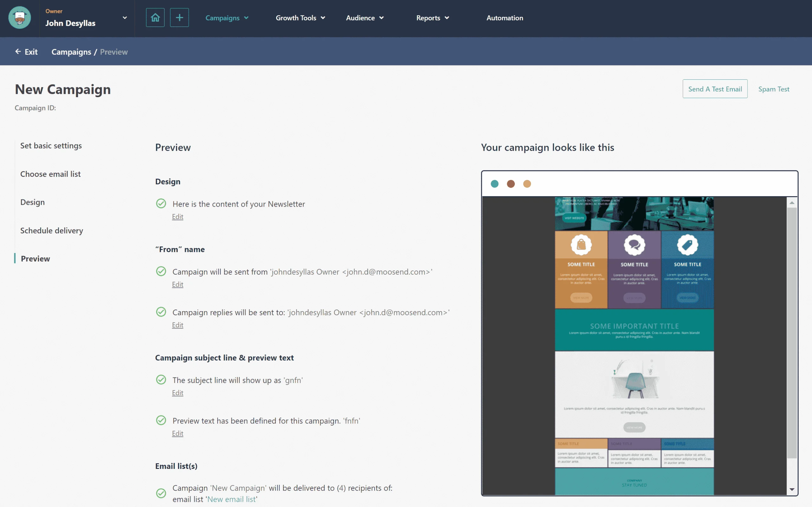Click green check icon beside Newsletter content
Viewport: 812px width, 507px height.
coord(161,203)
